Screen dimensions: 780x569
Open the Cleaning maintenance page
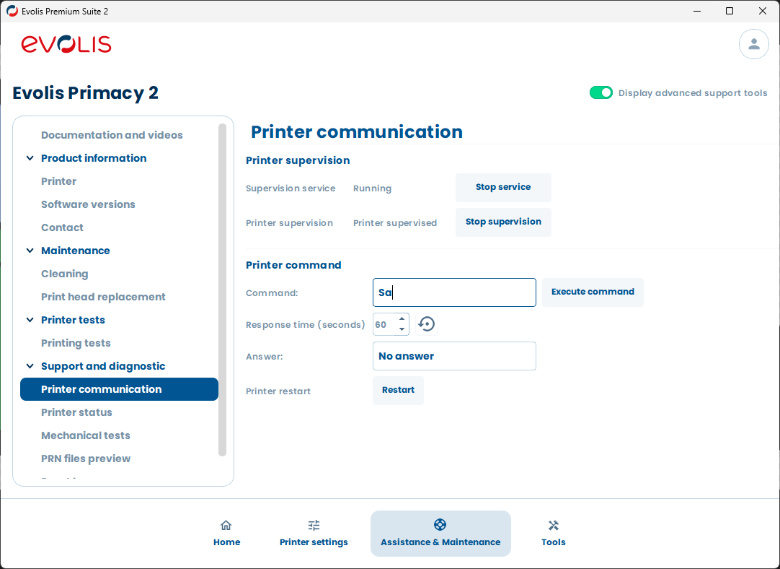click(65, 274)
